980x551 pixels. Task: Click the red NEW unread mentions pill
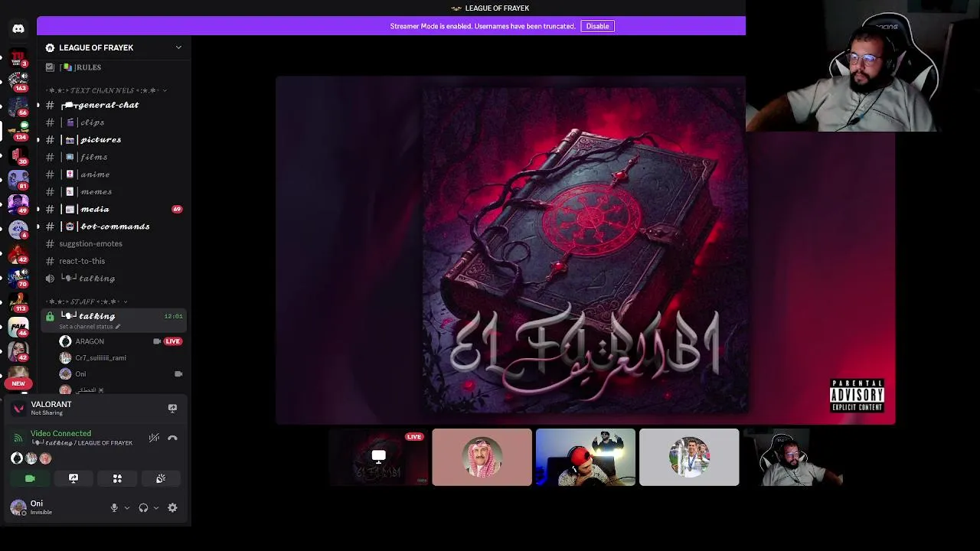tap(18, 383)
